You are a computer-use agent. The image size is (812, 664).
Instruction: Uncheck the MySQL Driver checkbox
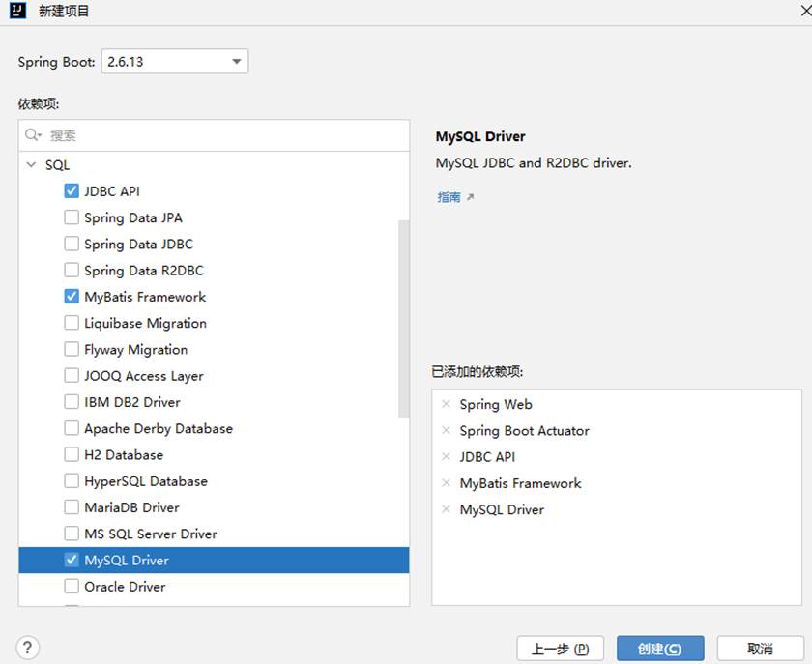[x=72, y=561]
